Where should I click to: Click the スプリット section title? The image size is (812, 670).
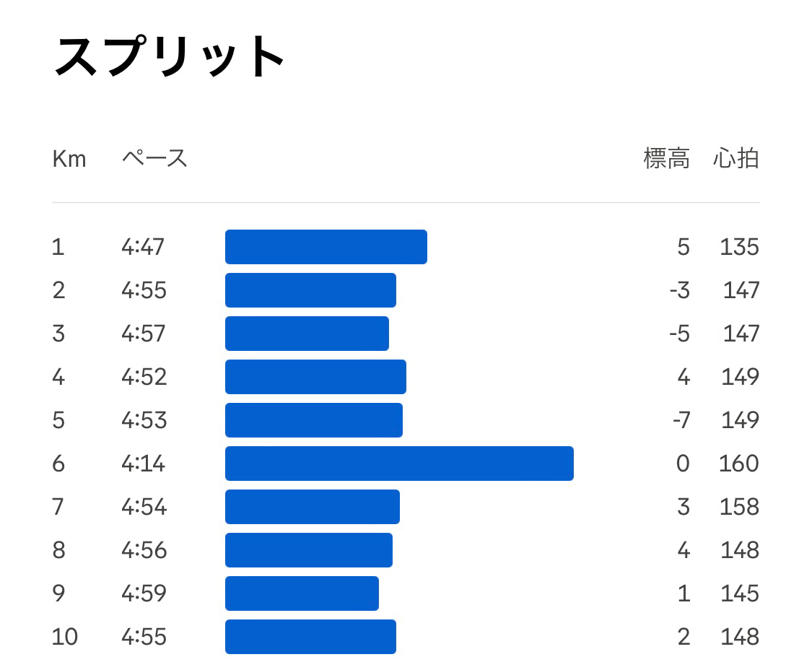coord(170,56)
